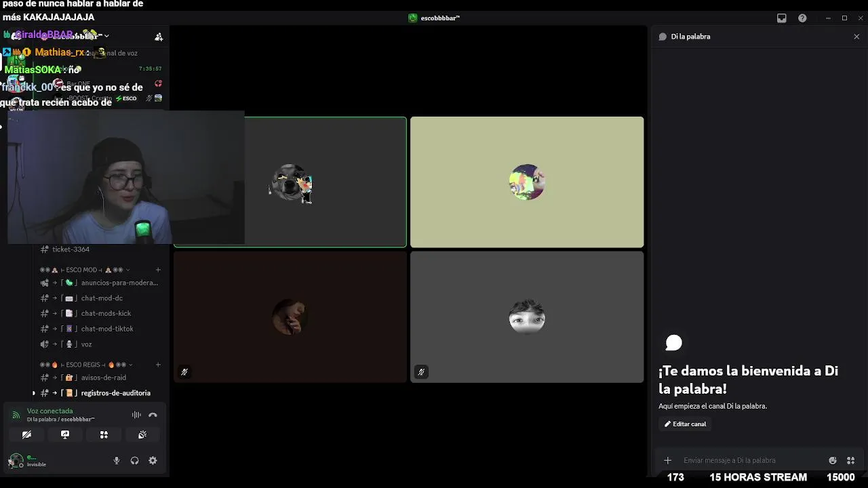The height and width of the screenshot is (488, 868).
Task: Open anuncios-para-modera channel
Action: click(100, 283)
